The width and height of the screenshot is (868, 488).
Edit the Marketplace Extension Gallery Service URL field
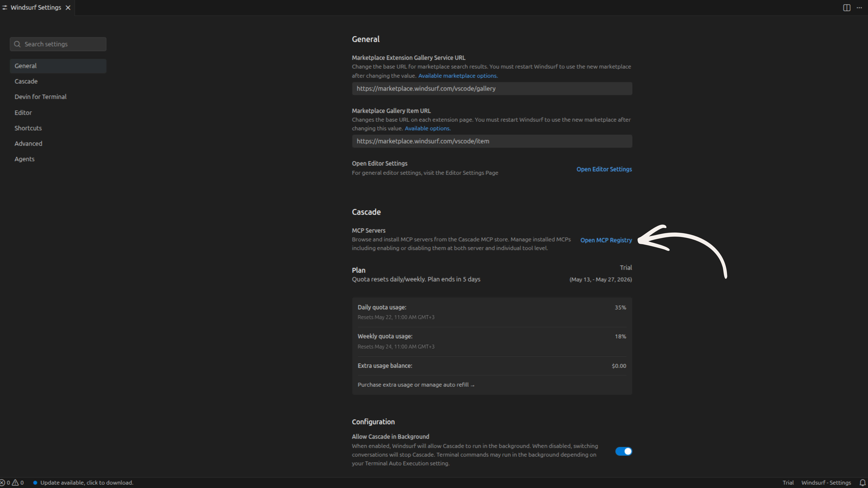[492, 89]
